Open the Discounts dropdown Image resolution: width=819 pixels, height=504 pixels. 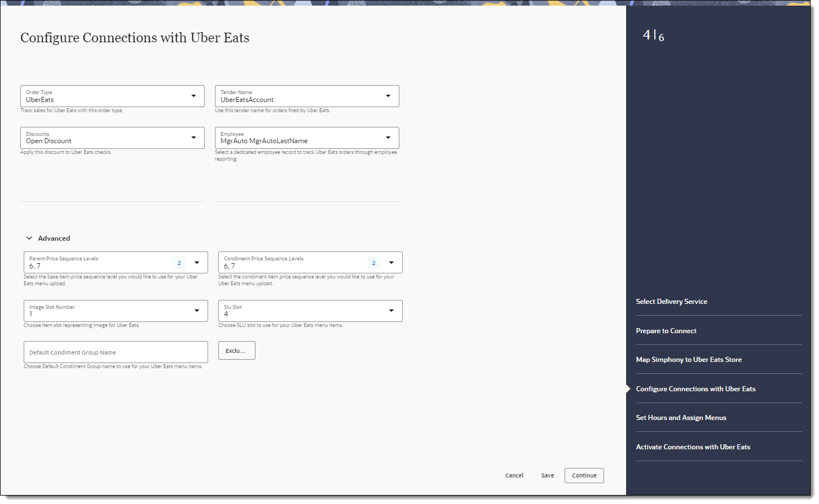pyautogui.click(x=112, y=138)
